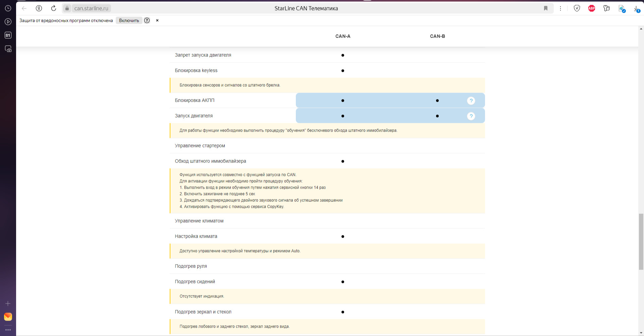Reload the current page
Viewport: 644px width, 336px height.
pos(54,8)
